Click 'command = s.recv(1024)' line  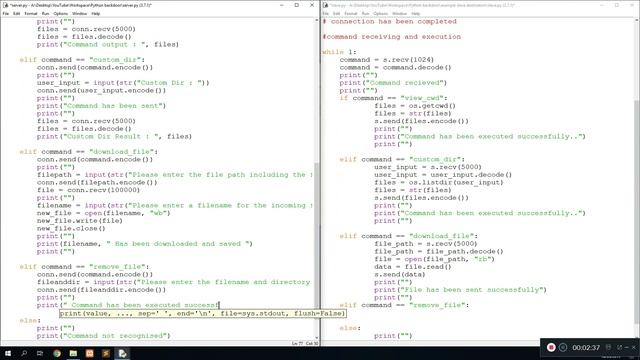387,60
